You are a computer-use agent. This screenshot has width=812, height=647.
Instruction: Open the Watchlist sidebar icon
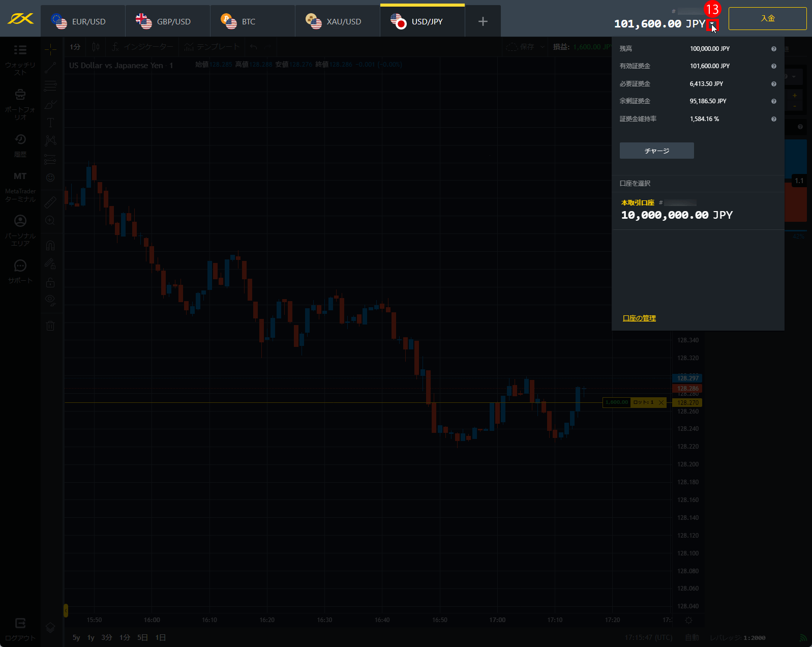click(20, 50)
